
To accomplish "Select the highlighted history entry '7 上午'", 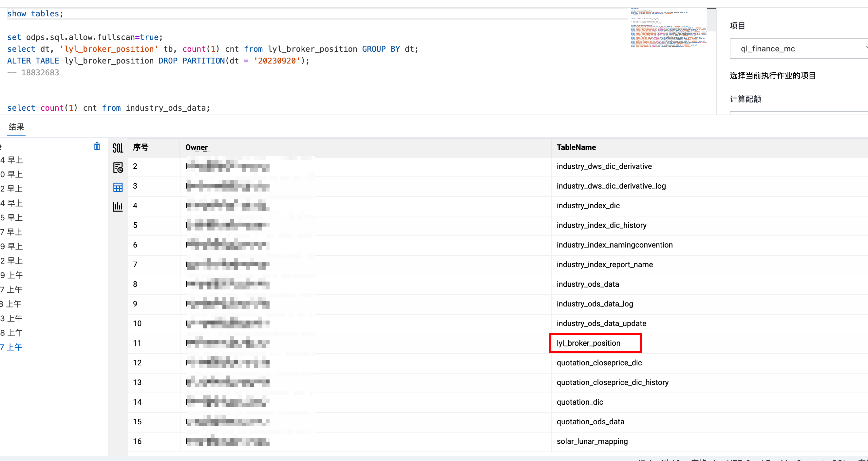I will point(11,347).
